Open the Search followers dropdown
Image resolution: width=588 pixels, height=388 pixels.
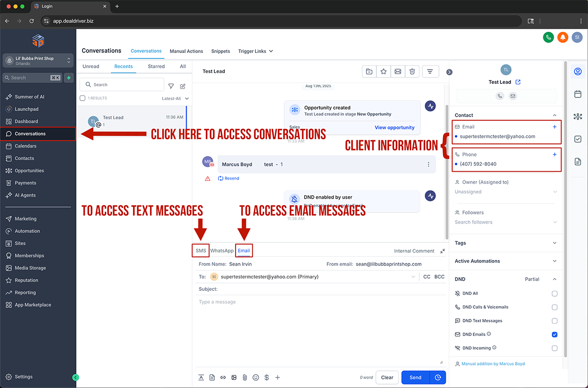[x=506, y=222]
